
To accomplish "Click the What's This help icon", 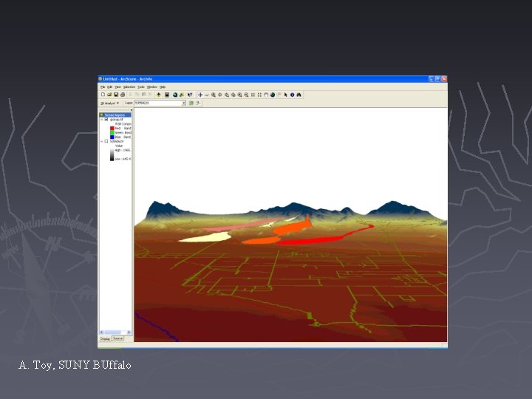I will [190, 95].
